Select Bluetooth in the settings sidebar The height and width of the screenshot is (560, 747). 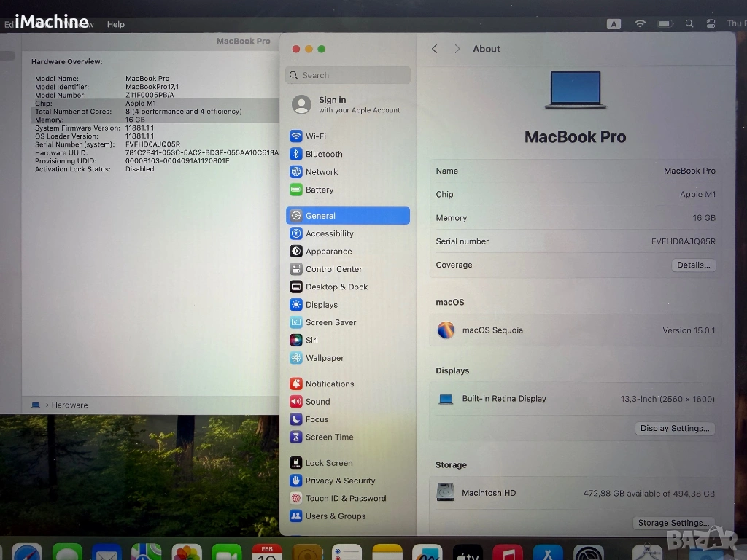pyautogui.click(x=323, y=154)
